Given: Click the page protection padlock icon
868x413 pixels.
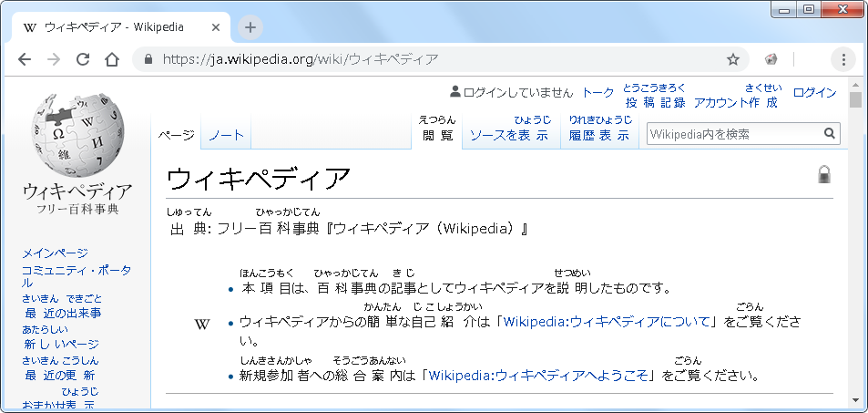Looking at the screenshot, I should (824, 174).
